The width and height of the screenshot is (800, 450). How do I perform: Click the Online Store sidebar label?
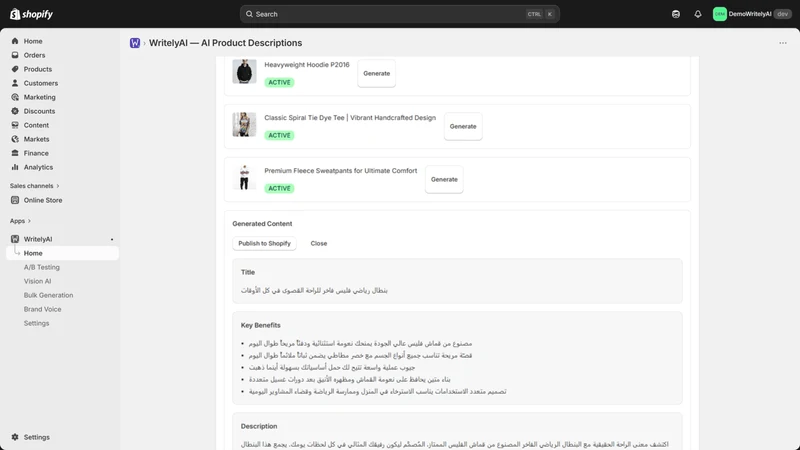coord(43,200)
